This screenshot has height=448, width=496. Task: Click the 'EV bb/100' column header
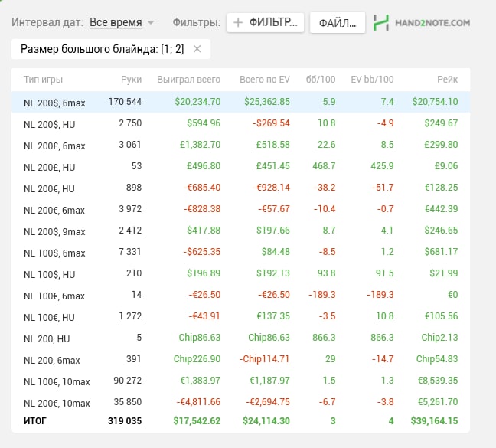pyautogui.click(x=372, y=80)
